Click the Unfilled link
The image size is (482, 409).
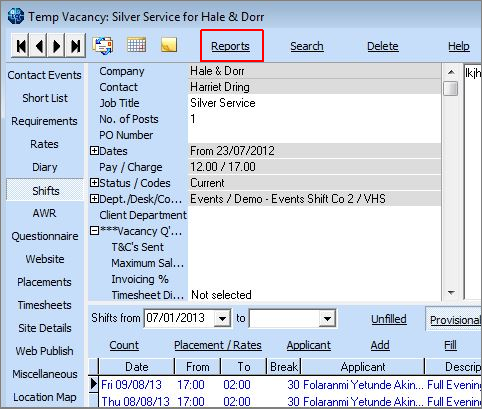click(389, 319)
